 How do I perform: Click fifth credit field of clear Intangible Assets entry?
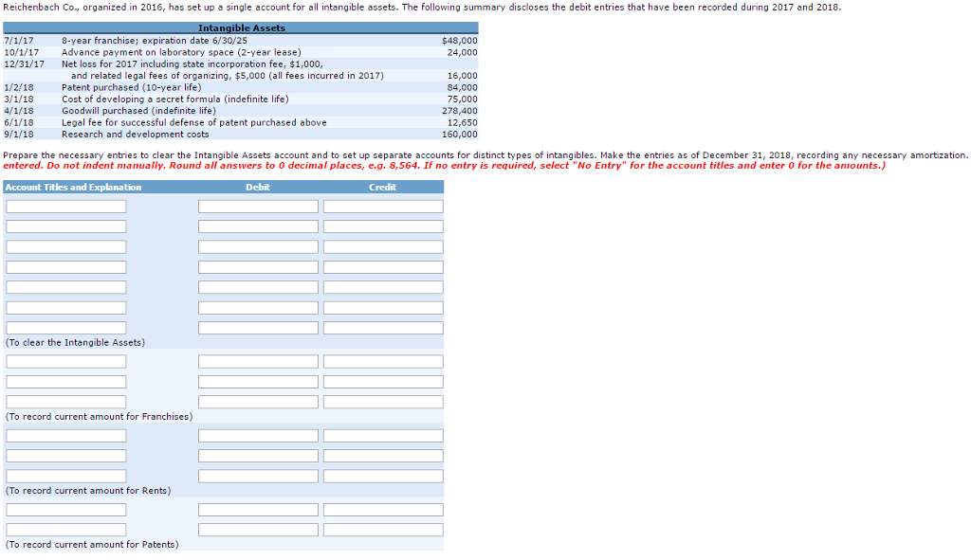[383, 287]
